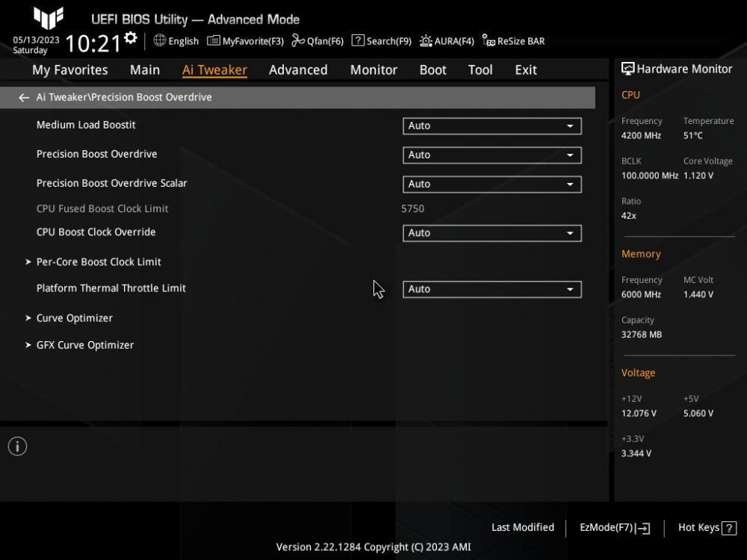The width and height of the screenshot is (747, 560).
Task: Toggle ReSize BAR option
Action: coord(513,41)
